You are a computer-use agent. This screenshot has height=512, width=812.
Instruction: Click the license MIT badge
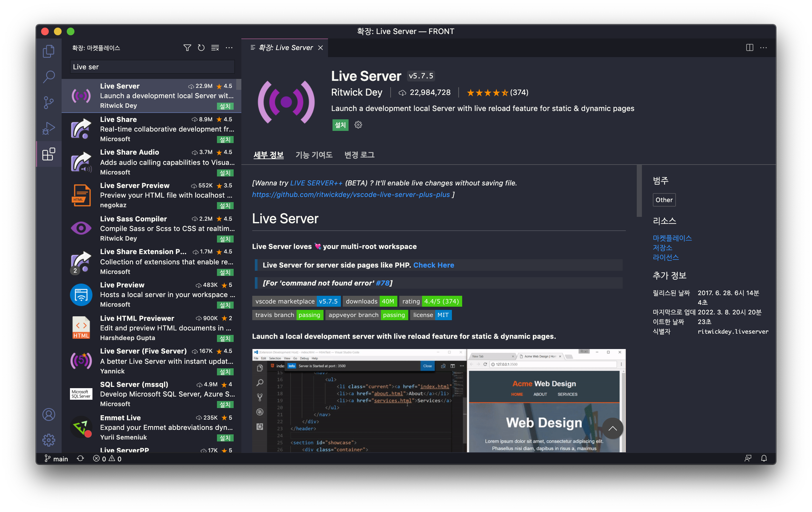(x=431, y=315)
